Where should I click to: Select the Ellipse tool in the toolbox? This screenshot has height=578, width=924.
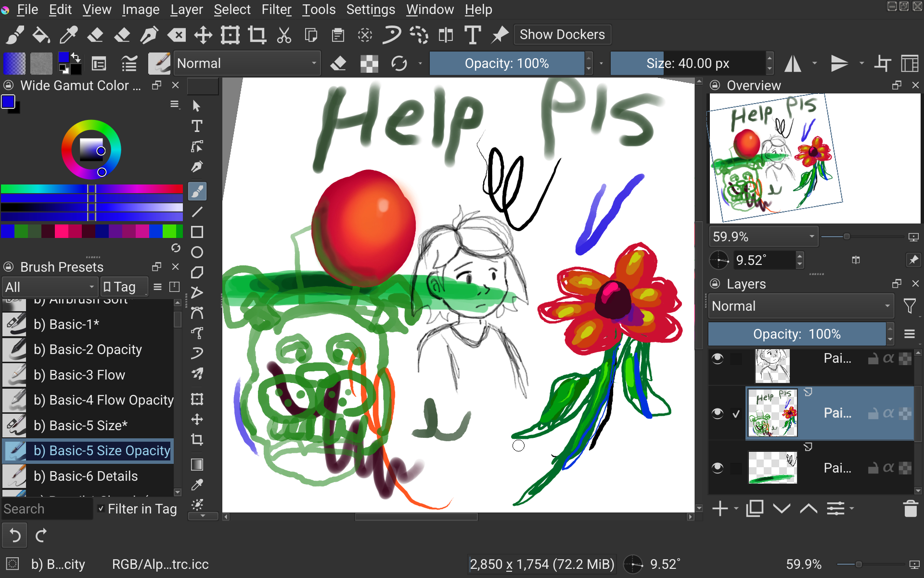(x=197, y=252)
